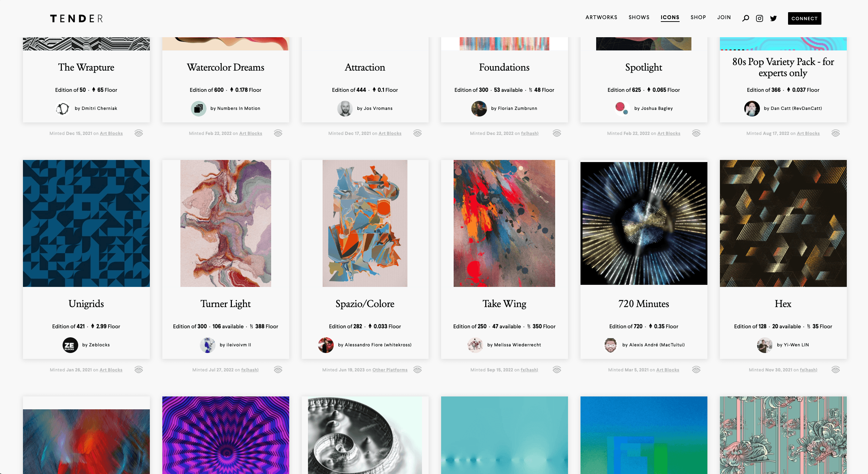This screenshot has height=474, width=868.
Task: Toggle eye icon under 720 Minutes
Action: point(696,370)
